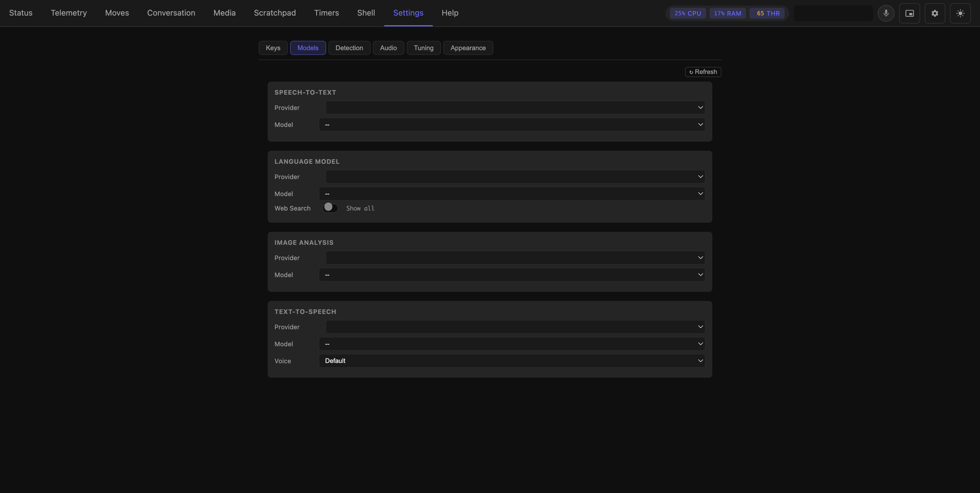
Task: Click the microphone icon in top bar
Action: [x=886, y=13]
